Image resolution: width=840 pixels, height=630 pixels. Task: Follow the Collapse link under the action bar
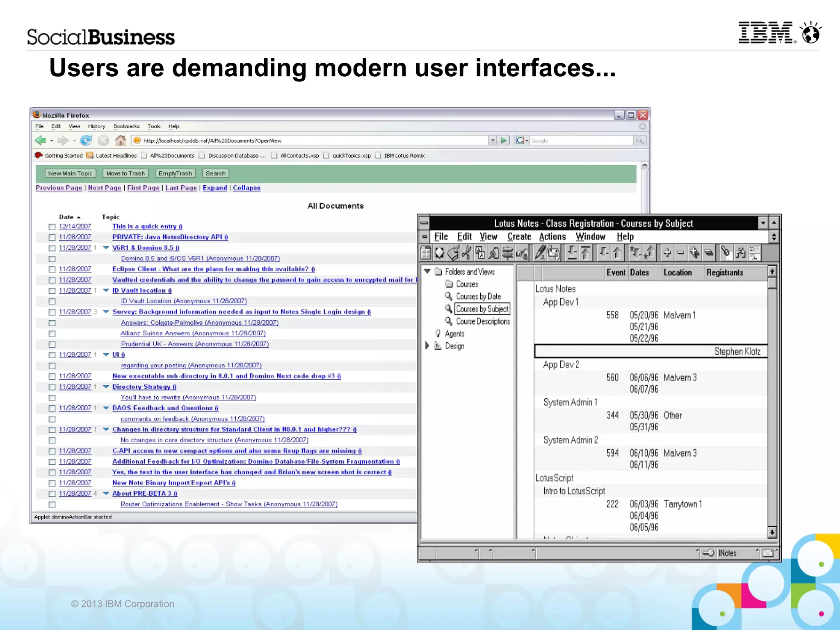pos(247,188)
